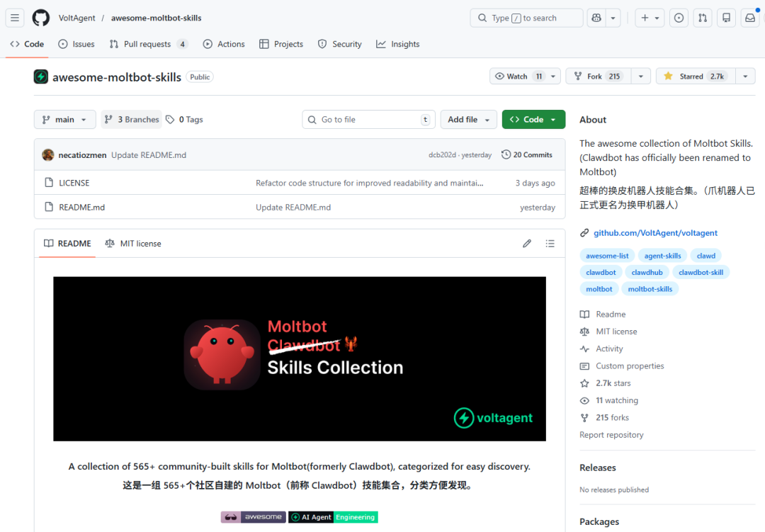Open the Create new plus dropdown
This screenshot has width=765, height=532.
tap(650, 18)
